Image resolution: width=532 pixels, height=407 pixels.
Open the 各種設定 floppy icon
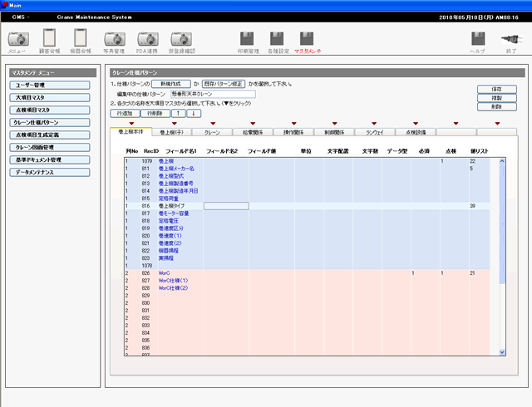coord(277,39)
